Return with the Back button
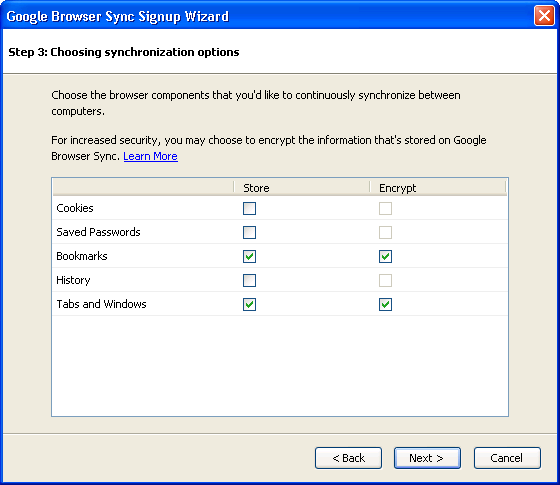560x485 pixels. tap(348, 458)
